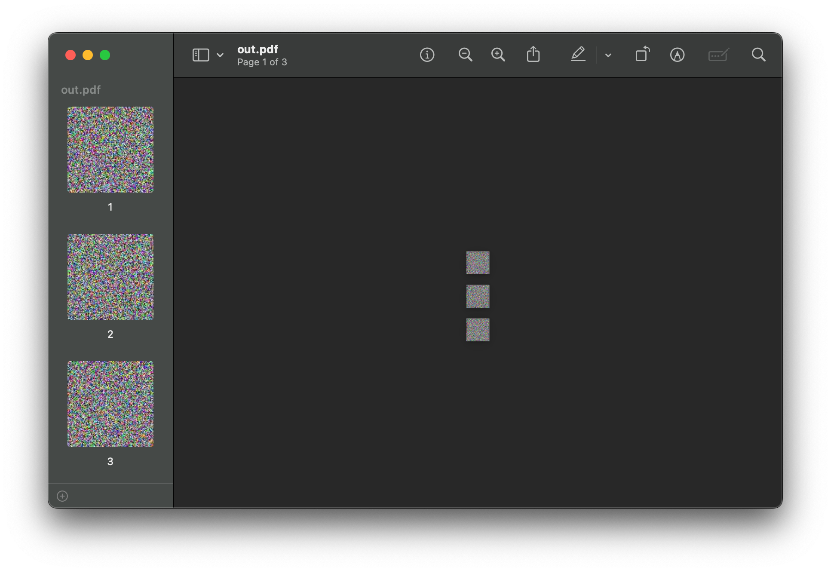
Task: Click the add button at the sidebar bottom
Action: tap(62, 496)
